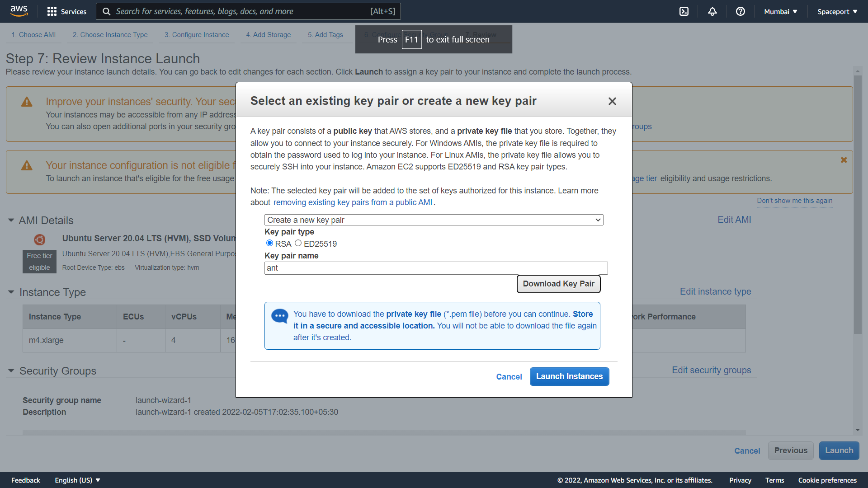Click the chat bubble info icon
The width and height of the screenshot is (868, 488).
(279, 316)
